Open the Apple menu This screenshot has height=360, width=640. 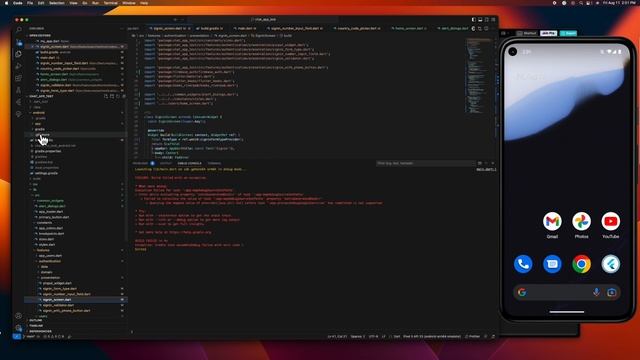7,3
